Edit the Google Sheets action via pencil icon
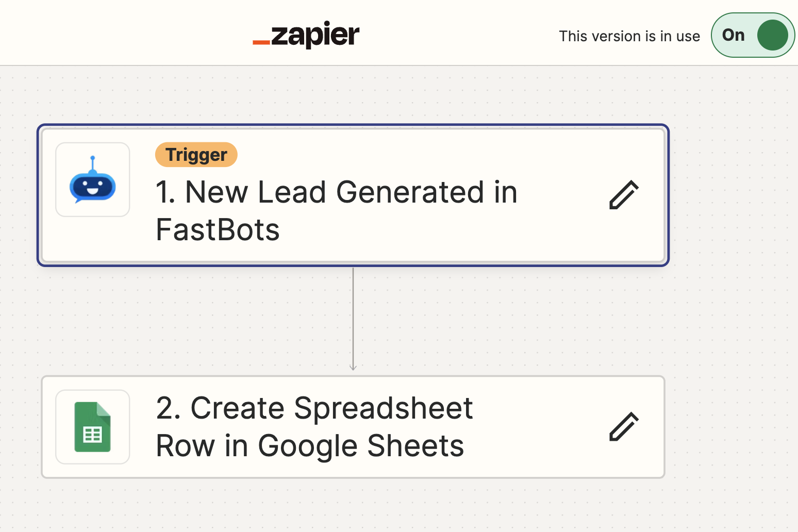Image resolution: width=798 pixels, height=532 pixels. click(x=624, y=427)
